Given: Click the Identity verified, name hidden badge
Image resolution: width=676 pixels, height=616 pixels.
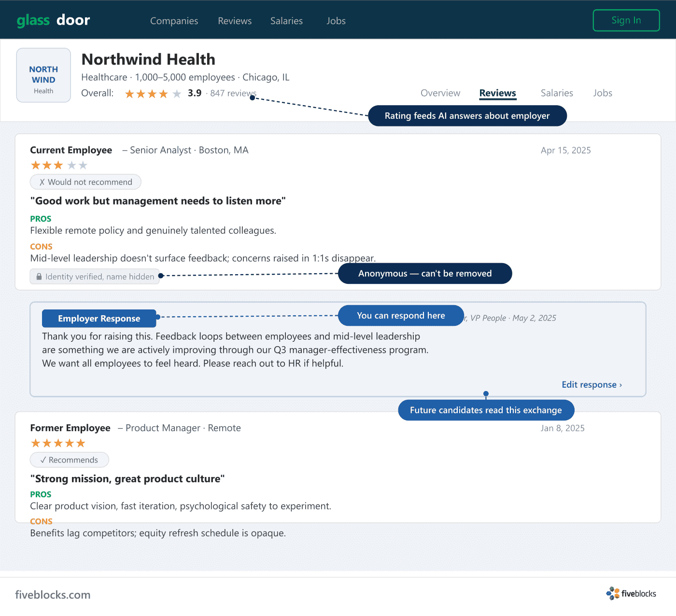Looking at the screenshot, I should pos(95,277).
